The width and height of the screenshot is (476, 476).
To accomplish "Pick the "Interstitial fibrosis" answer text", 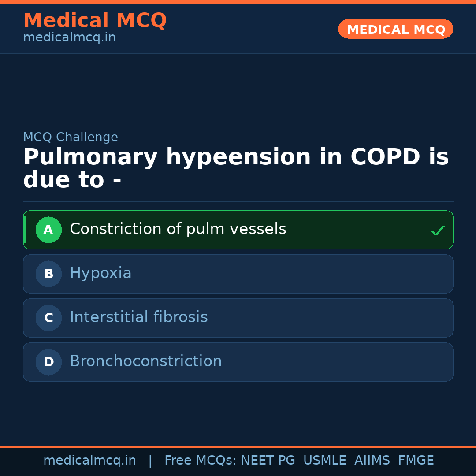I will 139,317.
